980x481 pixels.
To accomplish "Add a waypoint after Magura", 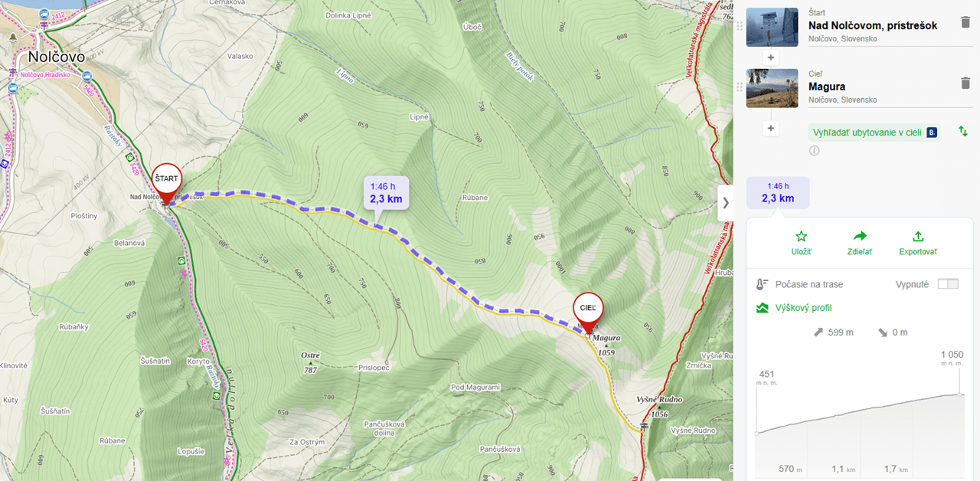I will (x=771, y=129).
